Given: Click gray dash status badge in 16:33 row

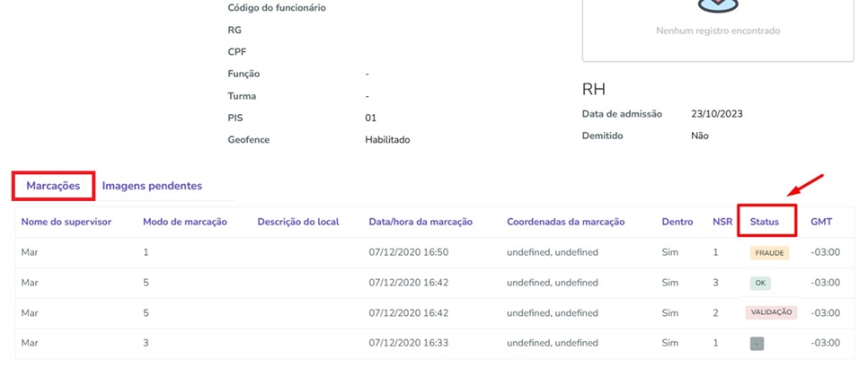Looking at the screenshot, I should pos(757,344).
